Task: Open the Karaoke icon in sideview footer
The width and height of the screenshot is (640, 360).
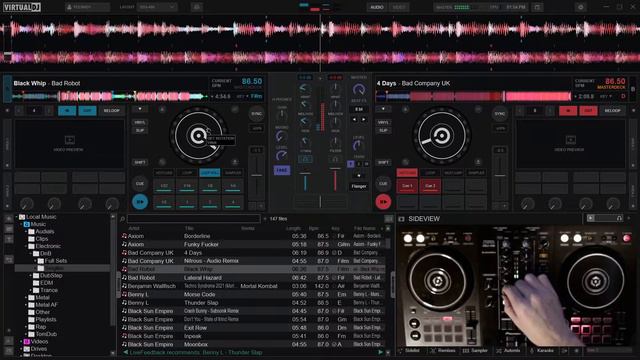Action: point(531,351)
